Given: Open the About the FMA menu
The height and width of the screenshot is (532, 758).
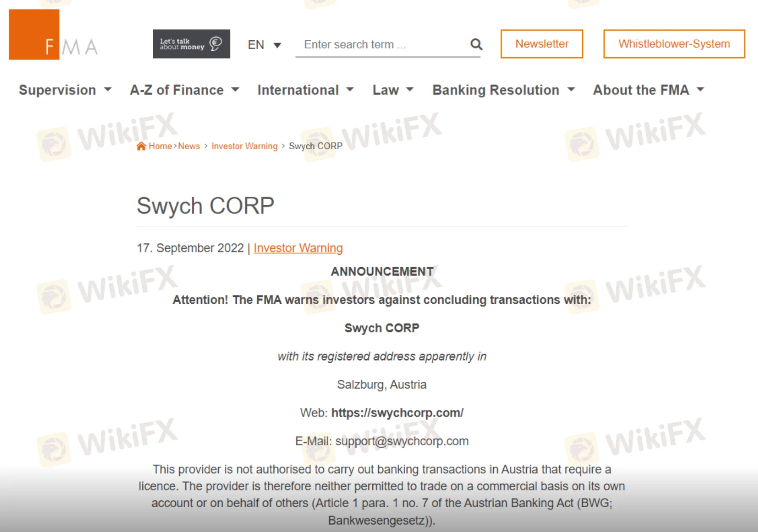Looking at the screenshot, I should pyautogui.click(x=641, y=90).
